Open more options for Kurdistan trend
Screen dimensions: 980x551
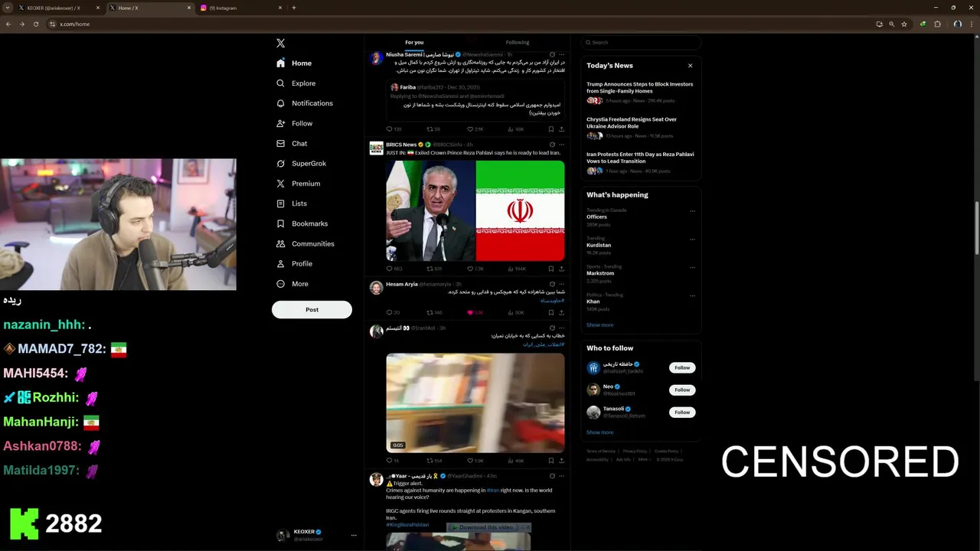[692, 240]
